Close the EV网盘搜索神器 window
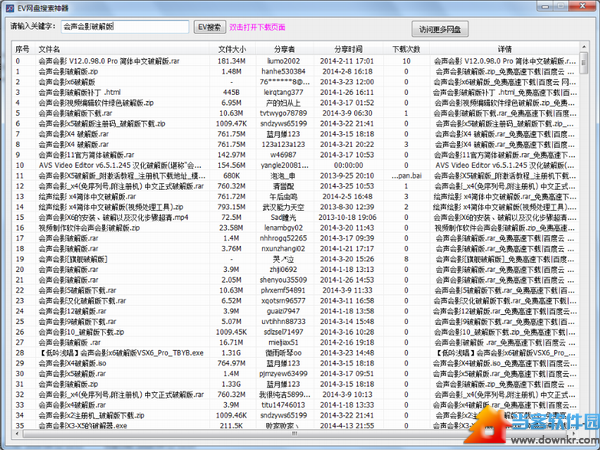Screen dimensions: 600x450 582,6
